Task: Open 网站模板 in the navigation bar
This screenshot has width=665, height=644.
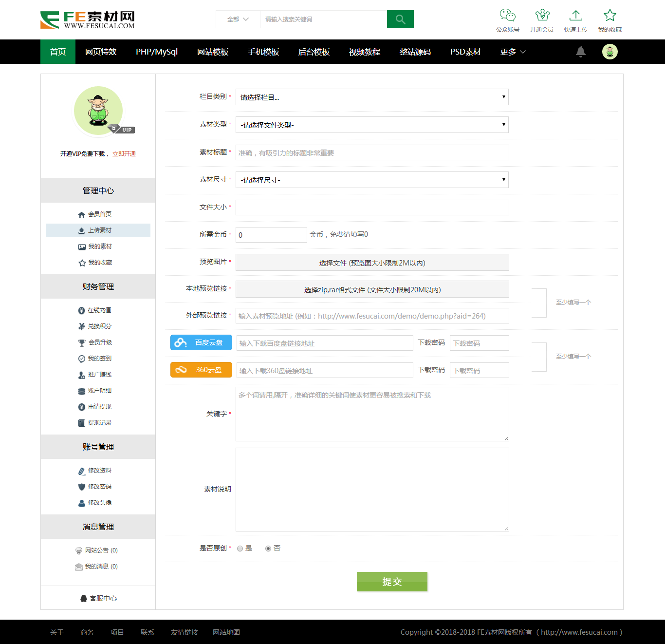Action: (x=213, y=52)
